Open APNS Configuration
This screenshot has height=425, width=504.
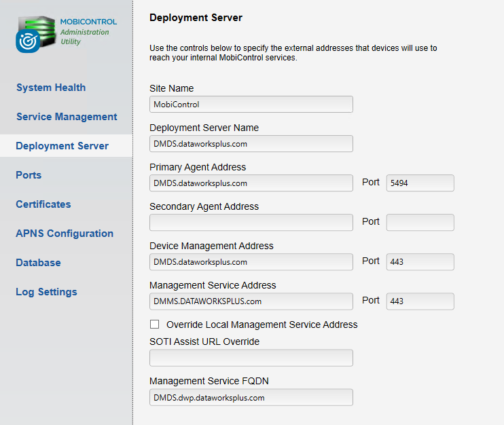pyautogui.click(x=65, y=234)
